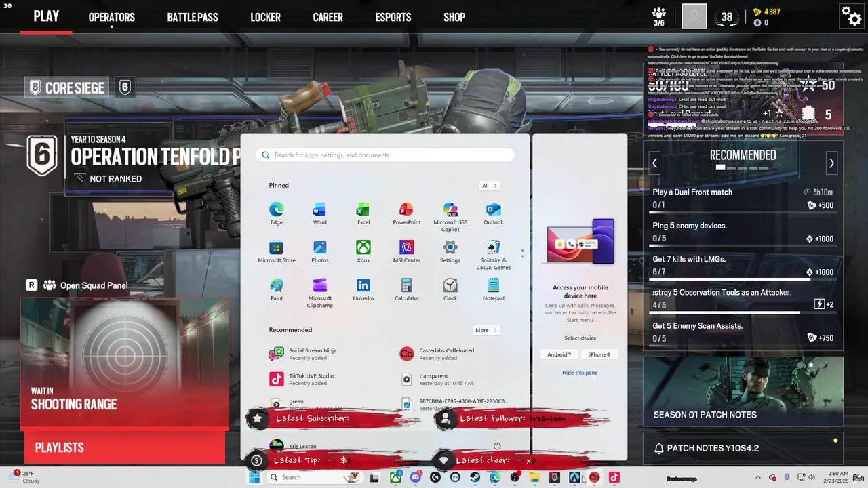This screenshot has width=868, height=488.
Task: Open the ESPORTS tab
Action: pos(393,17)
